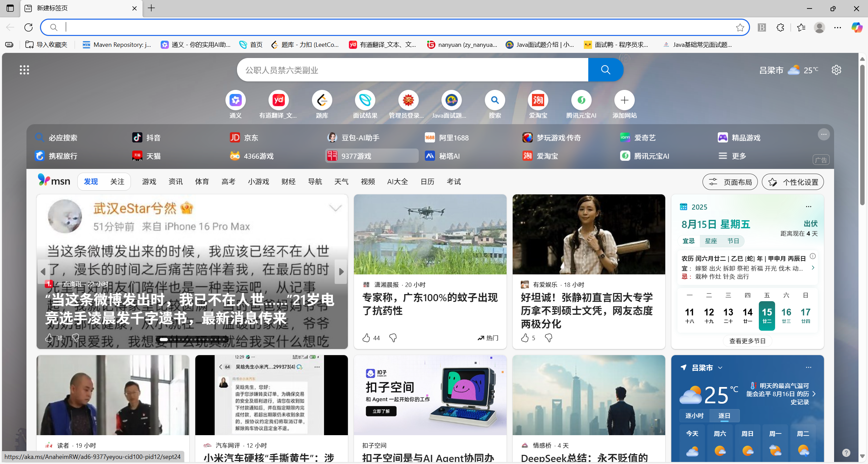Open the 有道翻译 quick link tile
The height and width of the screenshot is (464, 868).
pos(278,104)
